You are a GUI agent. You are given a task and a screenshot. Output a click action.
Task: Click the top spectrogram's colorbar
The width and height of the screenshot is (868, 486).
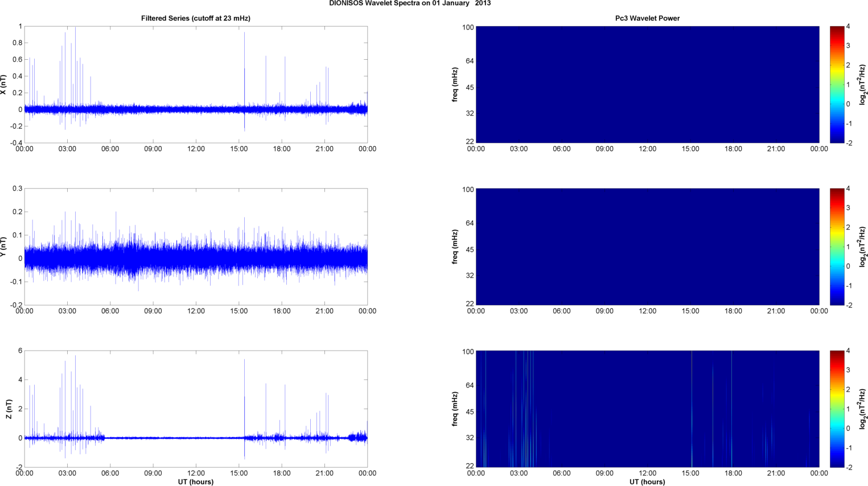(837, 85)
